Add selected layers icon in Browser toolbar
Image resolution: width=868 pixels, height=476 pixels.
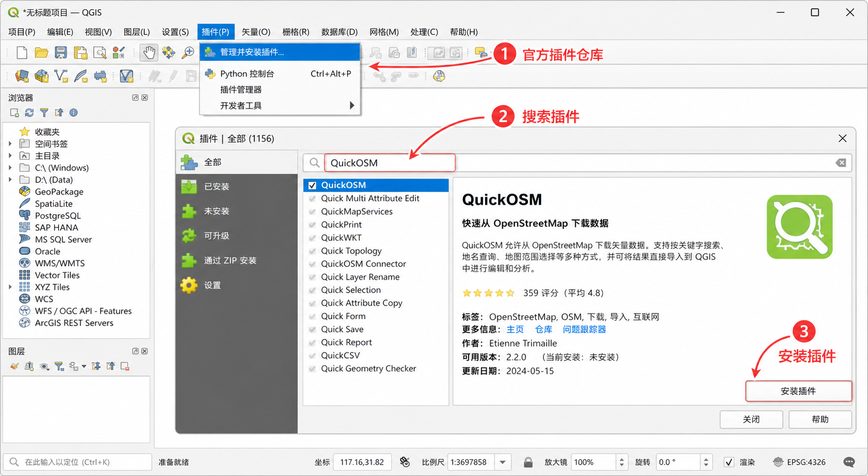(x=14, y=113)
